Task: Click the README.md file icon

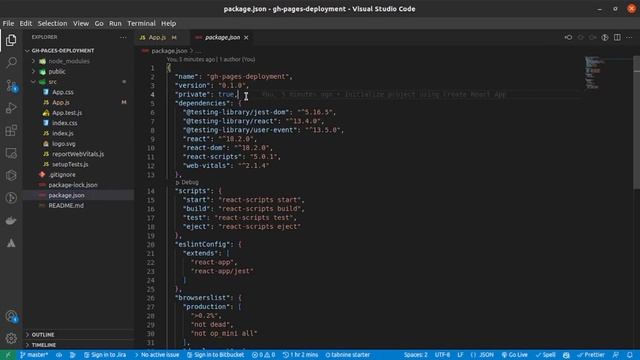Action: click(x=42, y=205)
